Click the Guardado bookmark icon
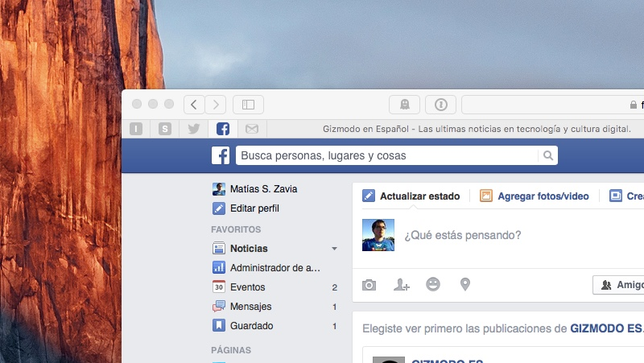 pyautogui.click(x=219, y=326)
